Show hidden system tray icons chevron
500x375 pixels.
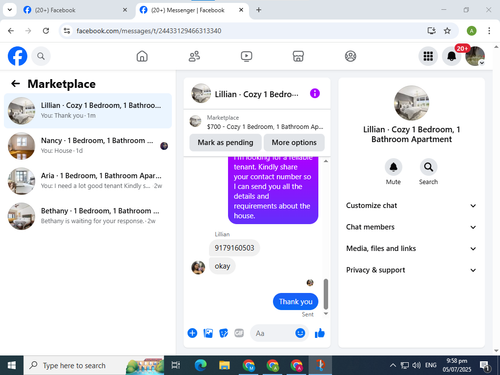[x=393, y=365]
